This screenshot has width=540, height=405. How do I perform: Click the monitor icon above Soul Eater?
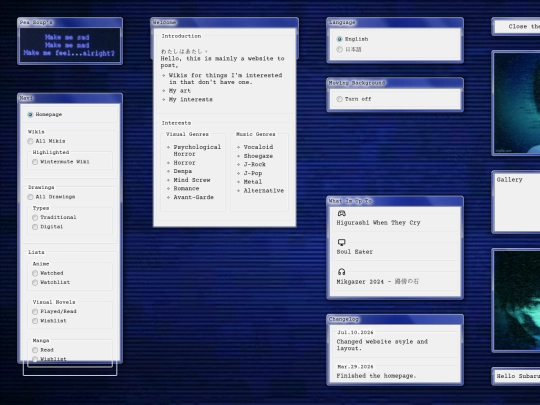click(x=341, y=242)
